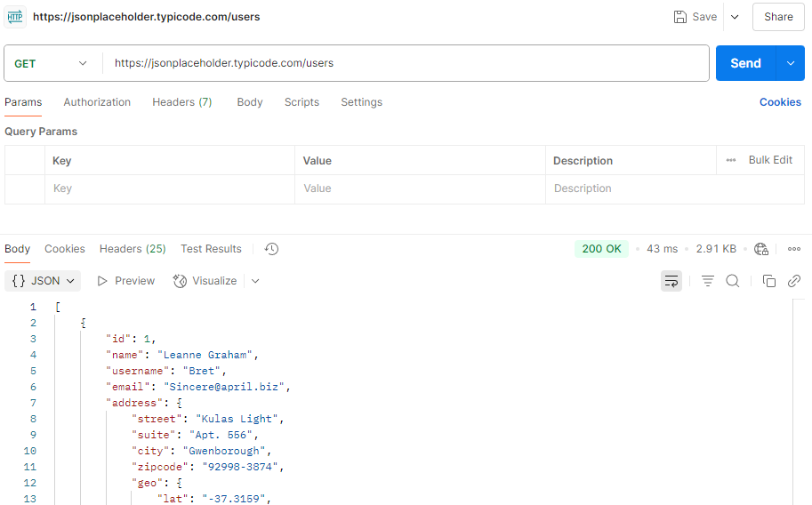Image resolution: width=812 pixels, height=505 pixels.
Task: Click Bulk Edit for query params
Action: tap(770, 160)
